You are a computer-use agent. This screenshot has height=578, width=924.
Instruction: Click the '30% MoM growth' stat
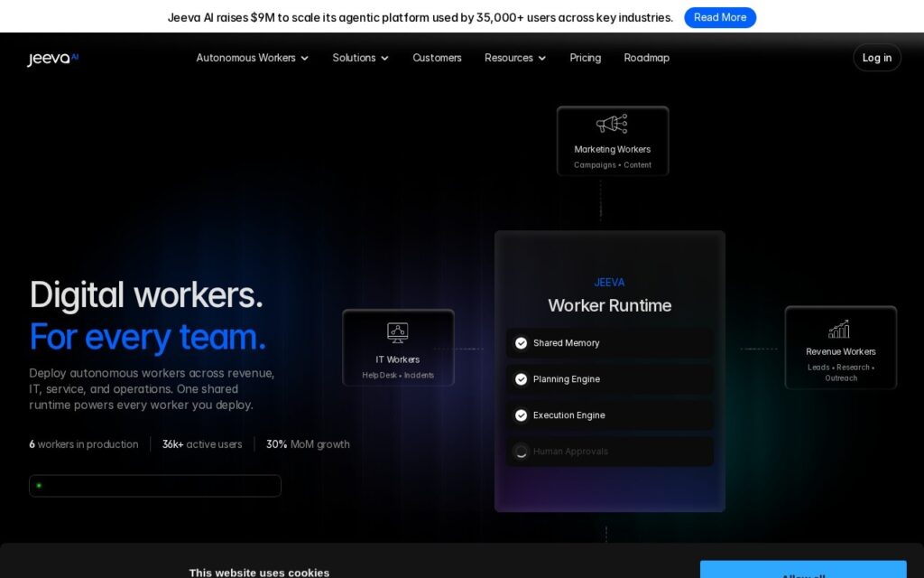(308, 444)
